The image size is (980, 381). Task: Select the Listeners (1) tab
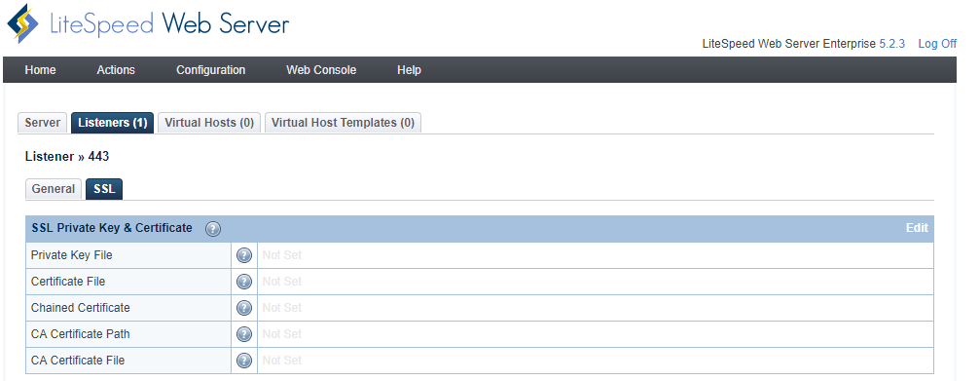click(113, 123)
